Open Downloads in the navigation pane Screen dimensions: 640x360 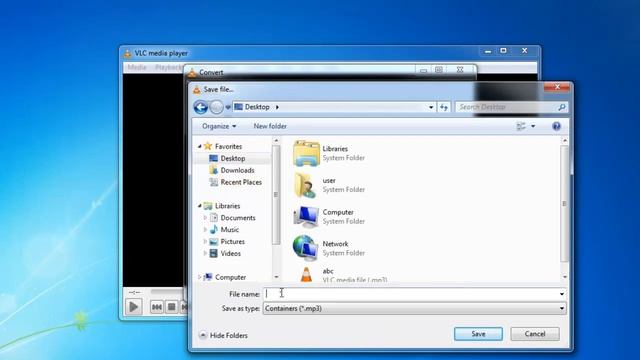(237, 170)
